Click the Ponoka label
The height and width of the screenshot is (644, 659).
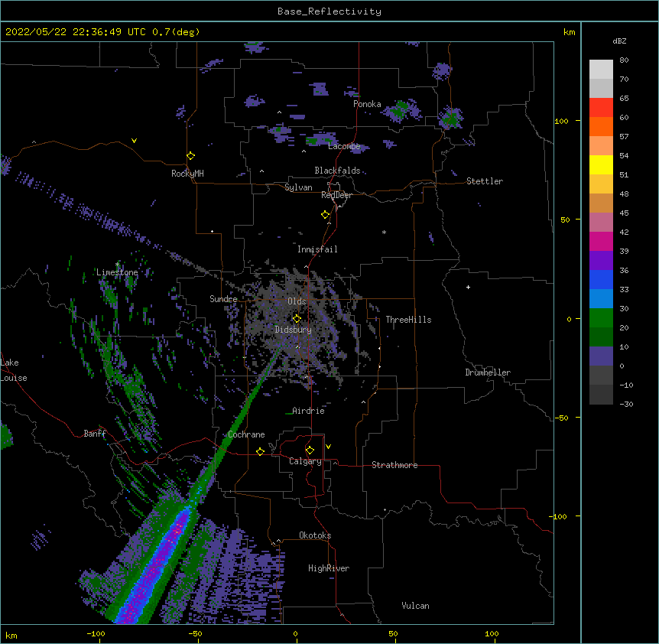click(x=367, y=104)
